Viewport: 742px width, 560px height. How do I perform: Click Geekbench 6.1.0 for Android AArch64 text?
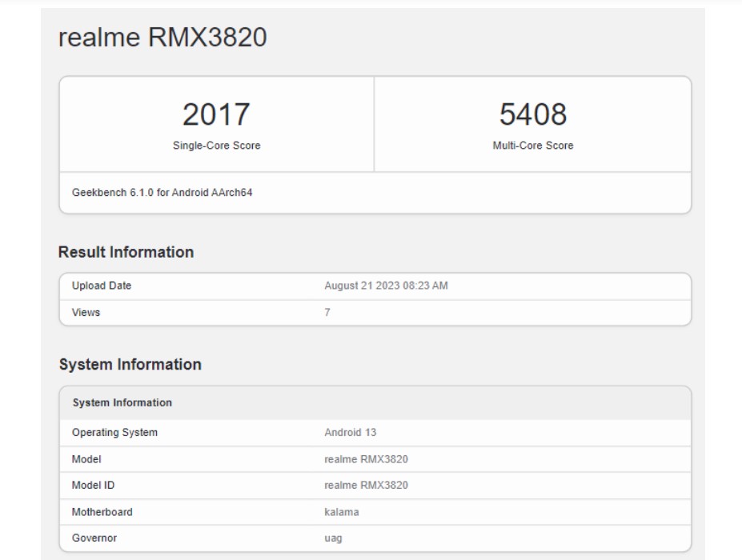(x=162, y=193)
